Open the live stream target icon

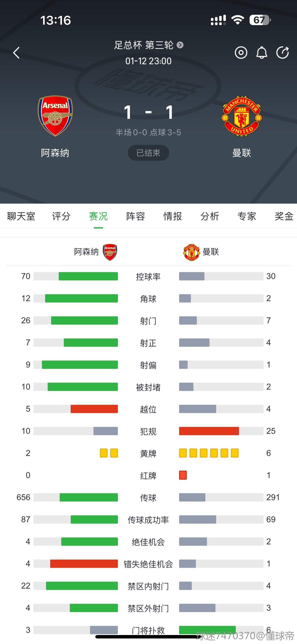(241, 53)
